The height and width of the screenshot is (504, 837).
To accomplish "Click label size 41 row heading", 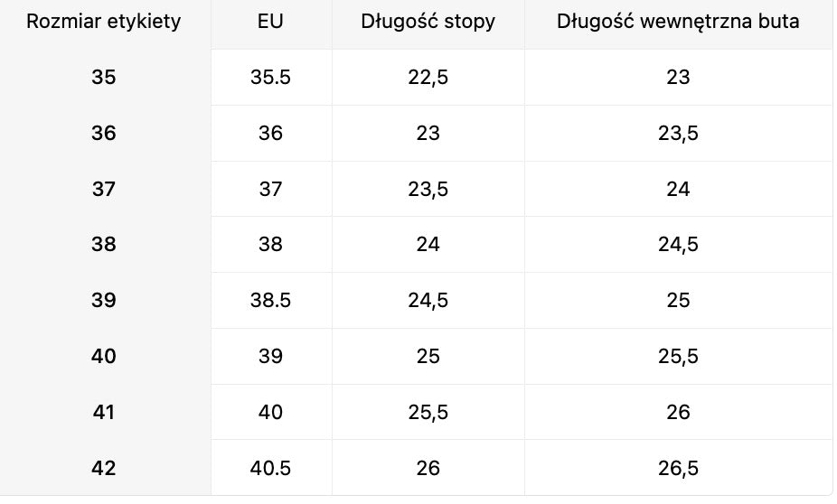I will [104, 413].
